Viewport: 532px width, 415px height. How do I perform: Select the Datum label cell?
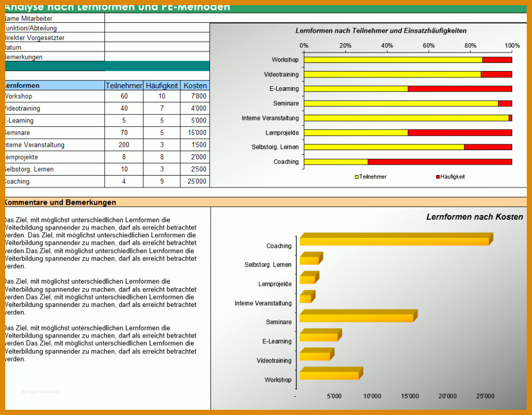tap(55, 47)
